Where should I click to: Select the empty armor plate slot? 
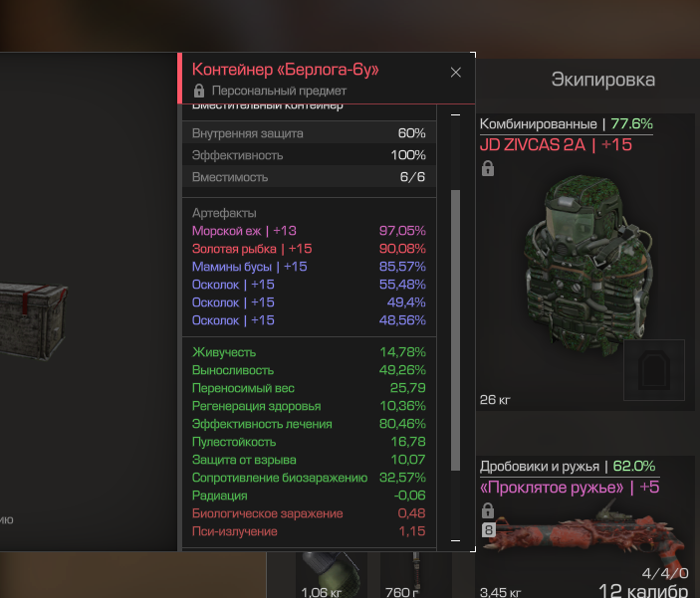[x=653, y=369]
